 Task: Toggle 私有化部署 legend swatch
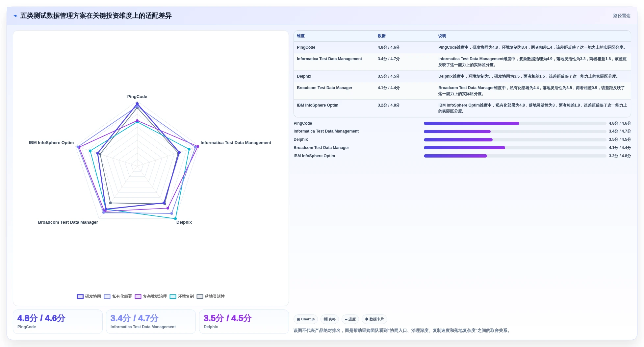click(107, 297)
